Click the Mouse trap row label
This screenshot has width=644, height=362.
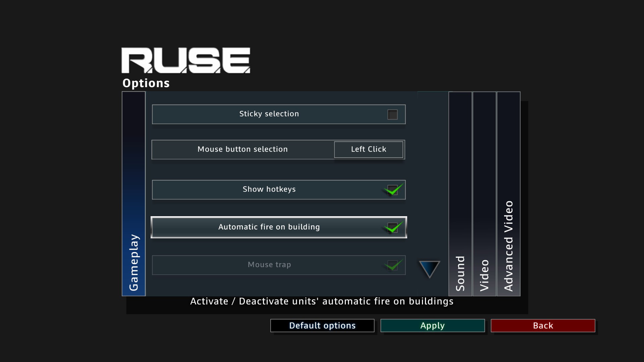pyautogui.click(x=269, y=265)
